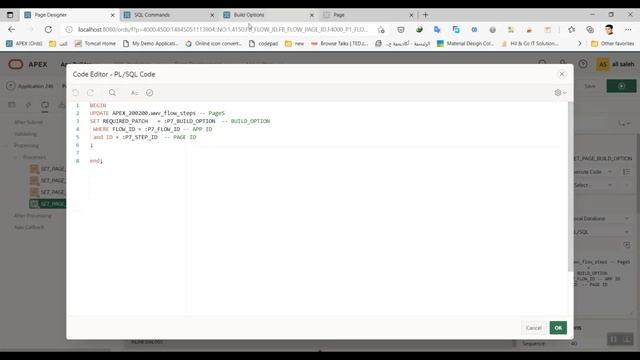Click the localhost address bar
Image resolution: width=640 pixels, height=360 pixels.
coord(222,29)
